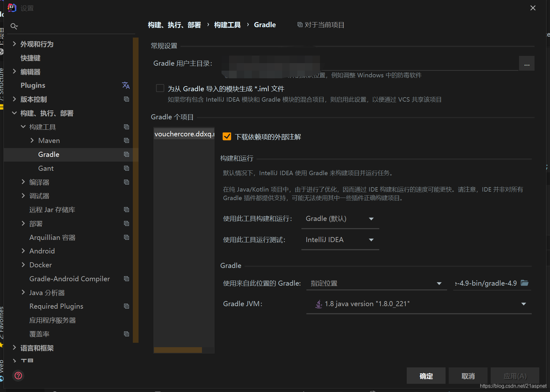
Task: Select Gant under 构建工具
Action: 46,168
